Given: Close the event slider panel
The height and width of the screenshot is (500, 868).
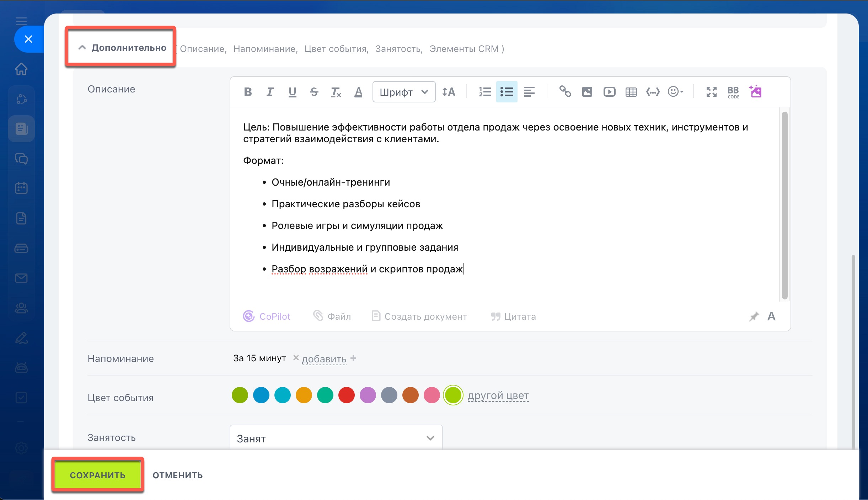Looking at the screenshot, I should [x=28, y=39].
